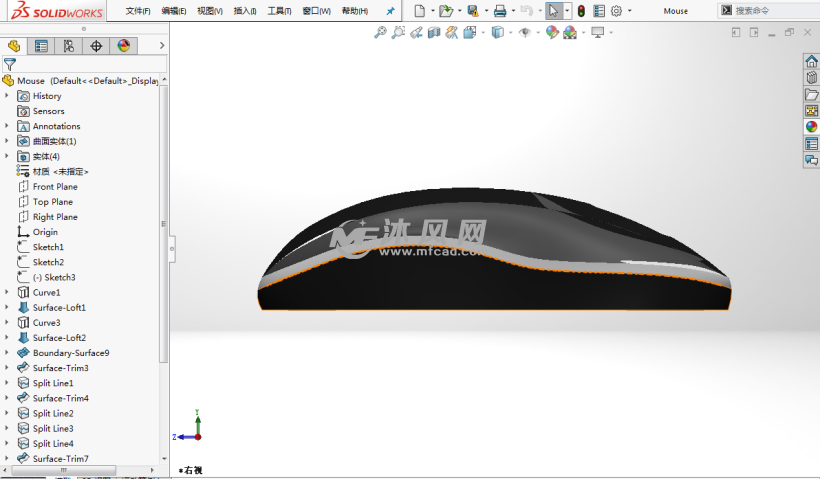This screenshot has height=479, width=820.
Task: Open the 编辑(E) menu
Action: tap(174, 11)
